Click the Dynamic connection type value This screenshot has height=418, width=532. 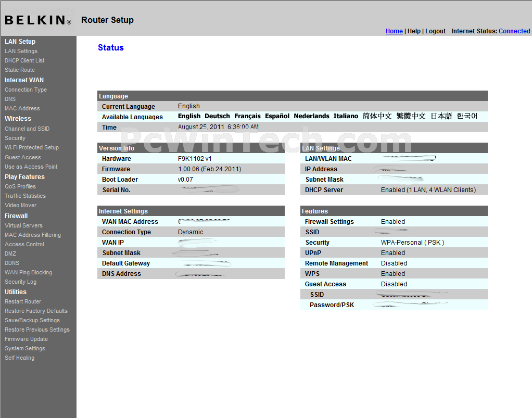coord(191,232)
